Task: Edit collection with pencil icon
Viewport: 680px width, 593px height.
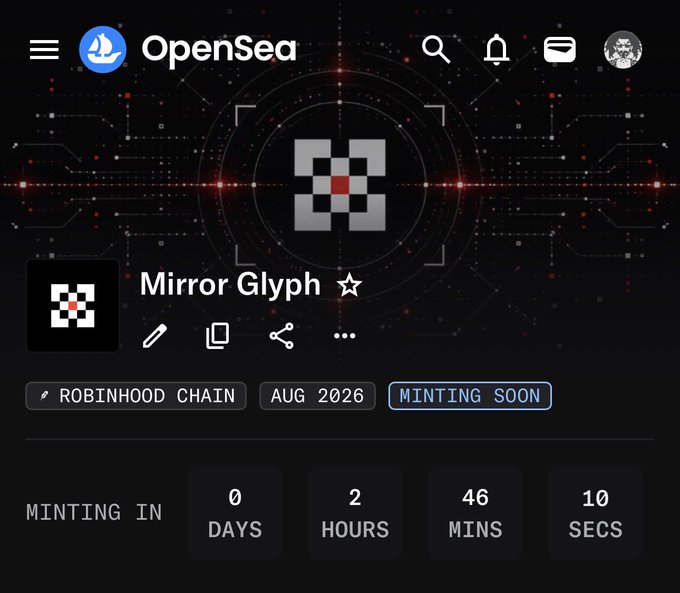Action: click(x=155, y=335)
